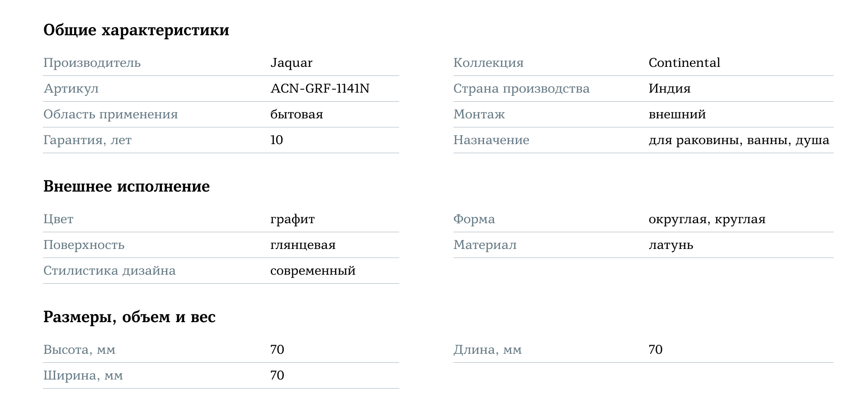
Task: Click the 'Страна производства' label
Action: [x=521, y=89]
